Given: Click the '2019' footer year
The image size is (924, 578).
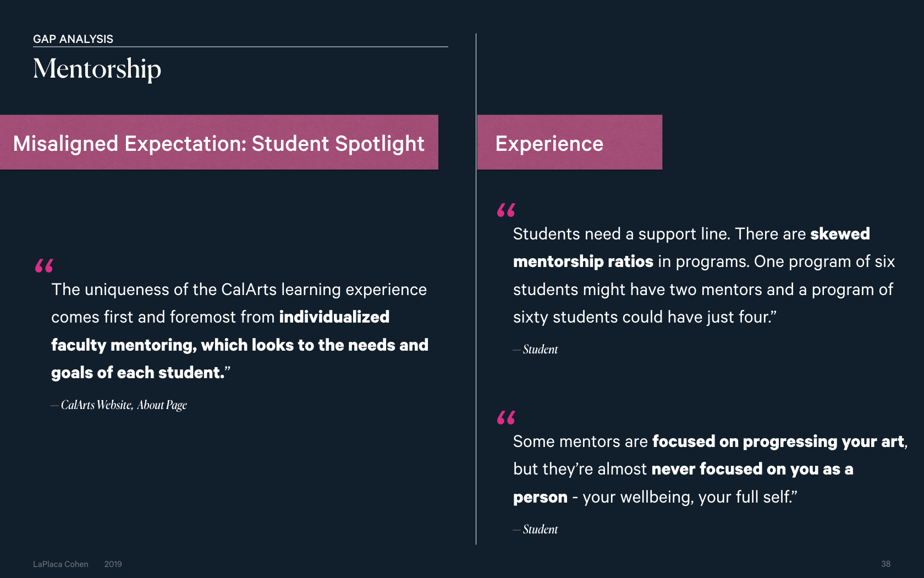Looking at the screenshot, I should point(113,564).
